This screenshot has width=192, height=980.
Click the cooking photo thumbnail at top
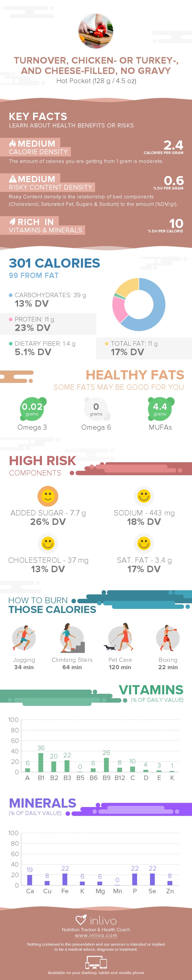(96, 31)
